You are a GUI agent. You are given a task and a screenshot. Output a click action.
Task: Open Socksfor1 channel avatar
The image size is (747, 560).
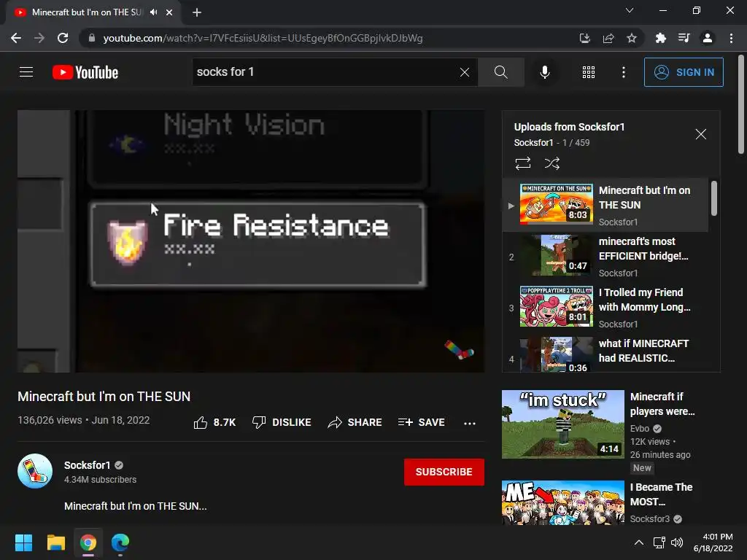click(x=35, y=472)
